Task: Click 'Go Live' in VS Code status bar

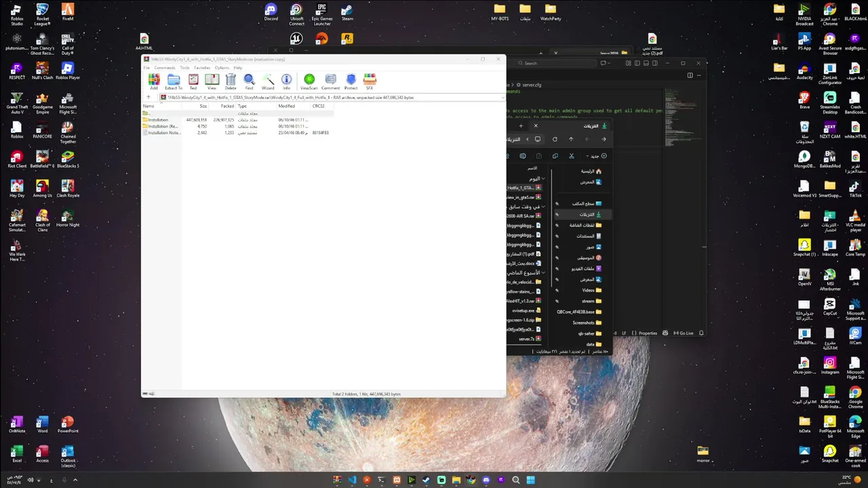Action: tap(684, 333)
